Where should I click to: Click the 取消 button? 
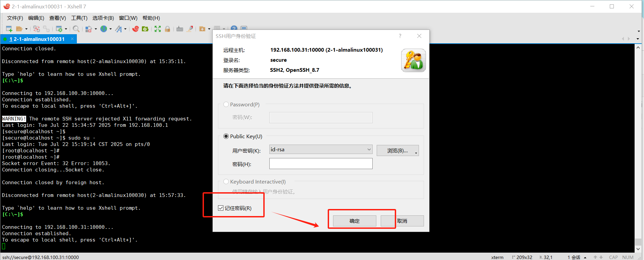[x=402, y=221]
